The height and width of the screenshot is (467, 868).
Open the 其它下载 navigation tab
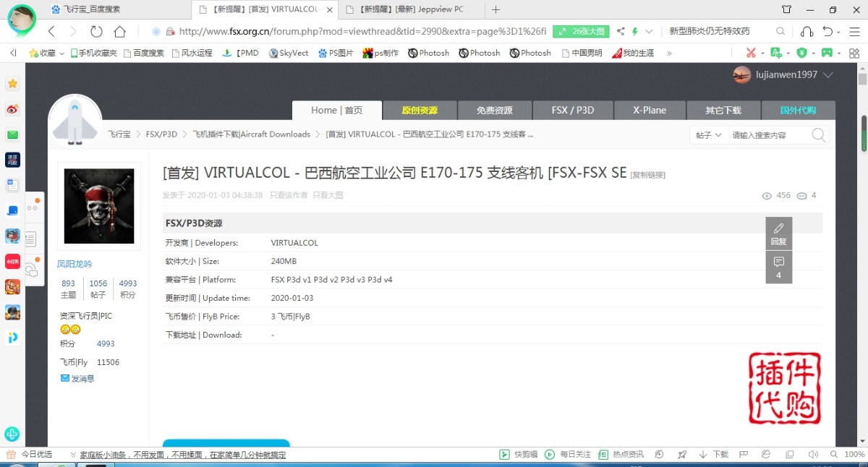click(x=723, y=111)
